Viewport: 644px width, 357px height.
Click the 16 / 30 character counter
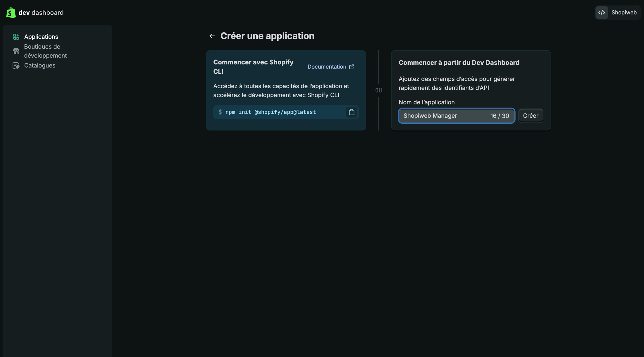tap(499, 116)
